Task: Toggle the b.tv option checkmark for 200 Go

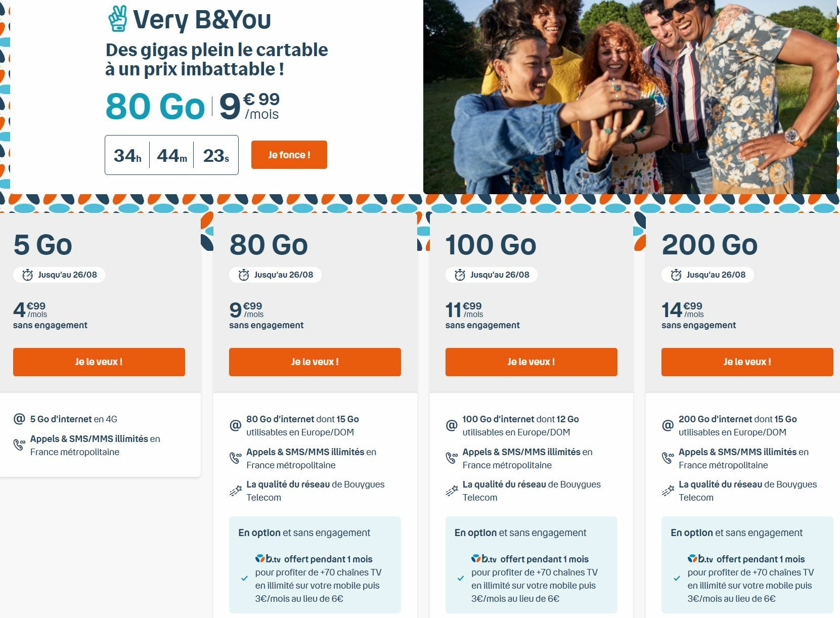Action: click(x=677, y=578)
